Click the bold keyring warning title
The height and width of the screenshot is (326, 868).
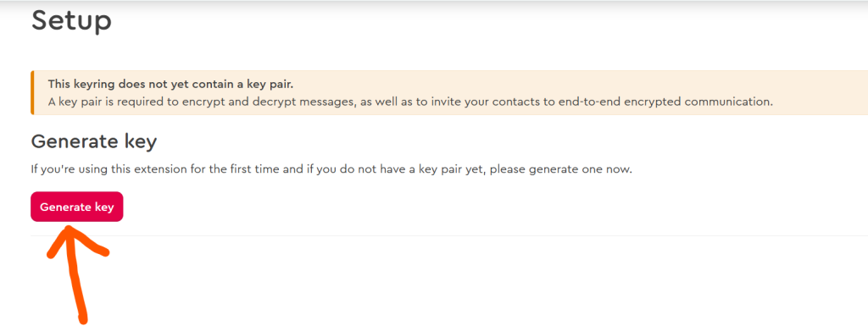(170, 84)
